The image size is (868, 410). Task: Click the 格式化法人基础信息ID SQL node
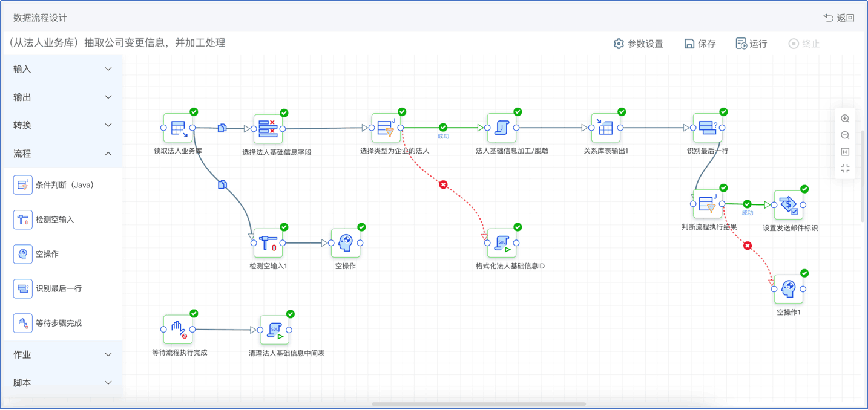(502, 243)
